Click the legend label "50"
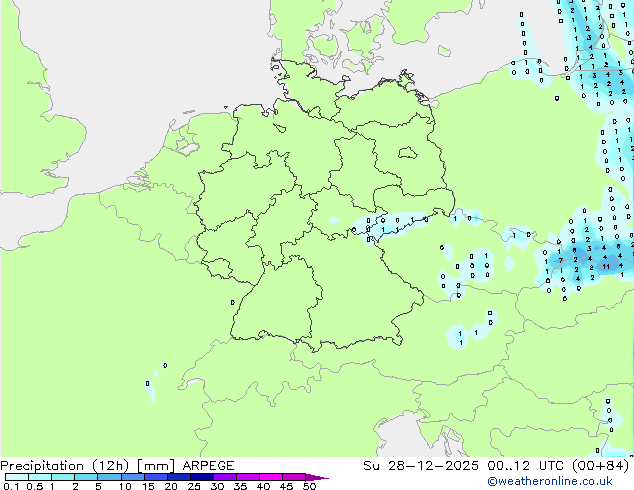The width and height of the screenshot is (634, 490). [x=309, y=486]
